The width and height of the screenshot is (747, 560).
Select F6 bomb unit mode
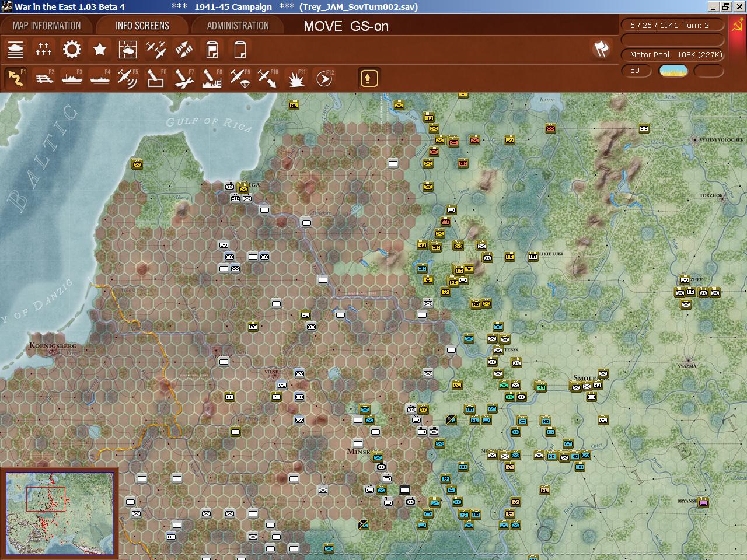(x=156, y=78)
